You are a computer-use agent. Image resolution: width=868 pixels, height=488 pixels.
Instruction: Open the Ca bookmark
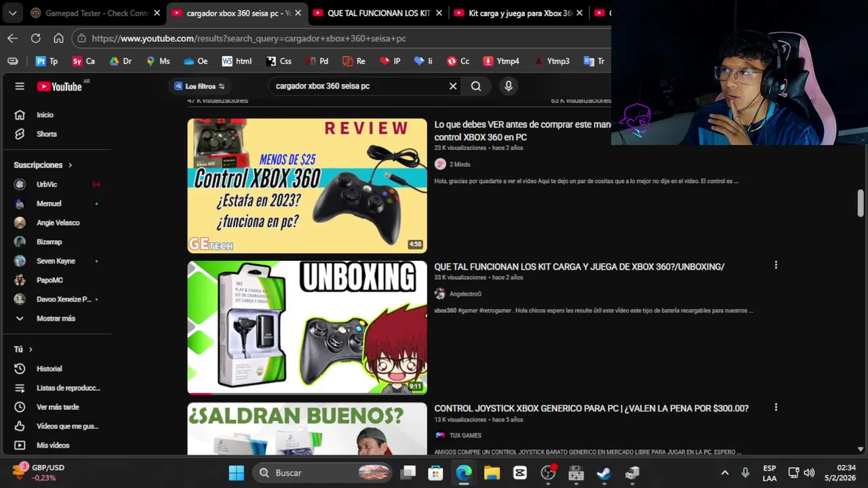tap(83, 61)
